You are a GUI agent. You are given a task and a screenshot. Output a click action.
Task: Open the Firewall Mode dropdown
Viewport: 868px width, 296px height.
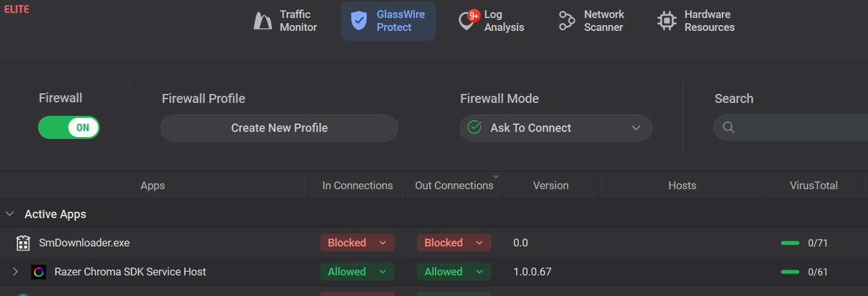[555, 128]
